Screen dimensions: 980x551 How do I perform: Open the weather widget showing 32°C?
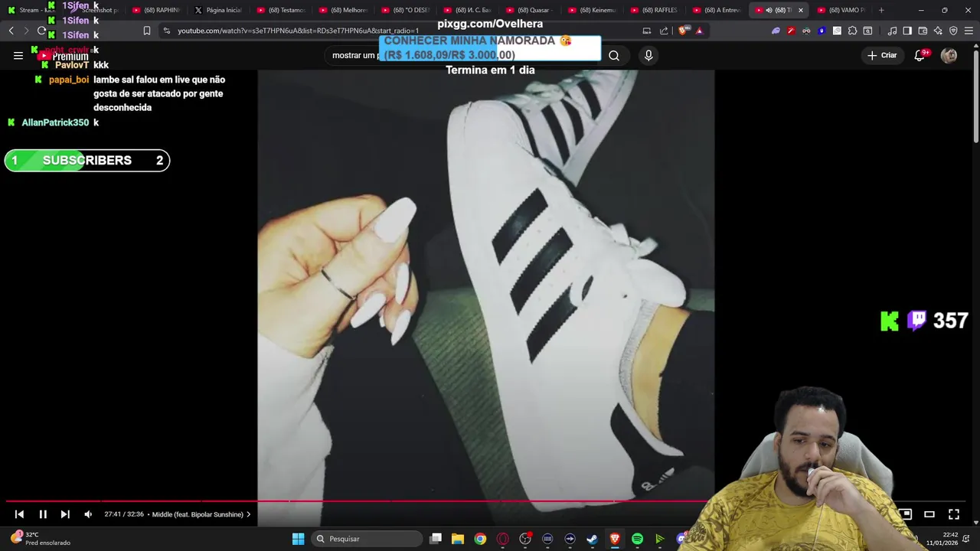[41, 539]
